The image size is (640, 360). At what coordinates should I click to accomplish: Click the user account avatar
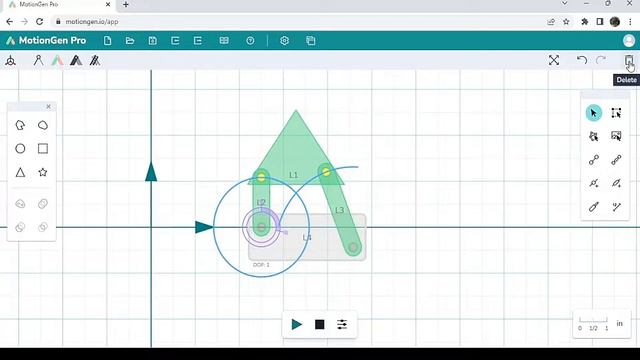[x=629, y=40]
